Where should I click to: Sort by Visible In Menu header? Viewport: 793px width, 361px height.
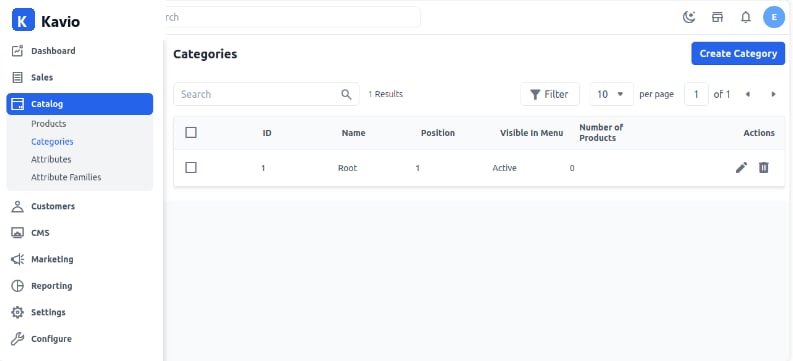532,133
